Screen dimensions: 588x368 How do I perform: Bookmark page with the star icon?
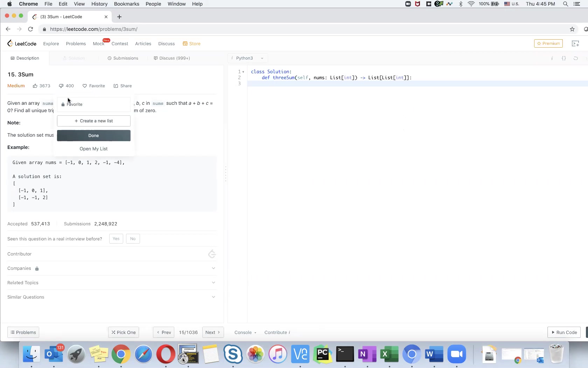(x=572, y=29)
